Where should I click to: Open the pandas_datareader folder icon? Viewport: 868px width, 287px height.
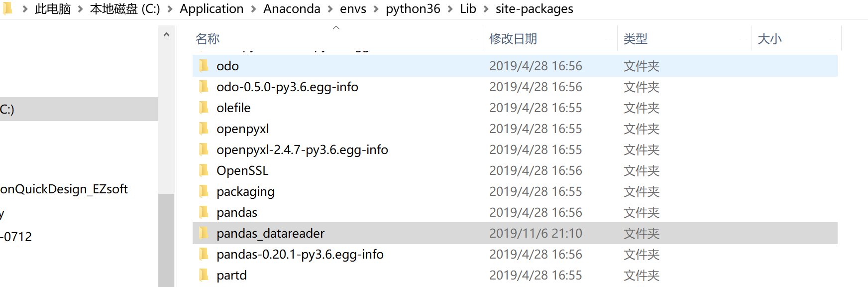[x=204, y=233]
